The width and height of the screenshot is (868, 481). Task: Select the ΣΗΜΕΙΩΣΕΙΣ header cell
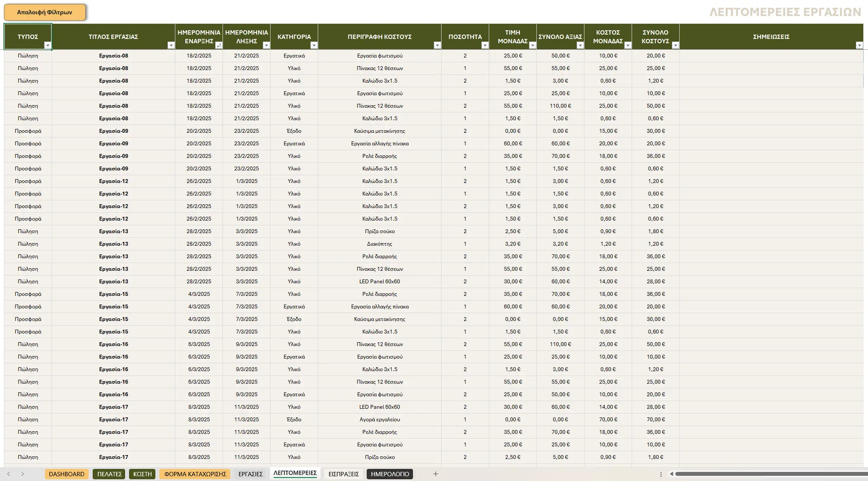(x=771, y=37)
